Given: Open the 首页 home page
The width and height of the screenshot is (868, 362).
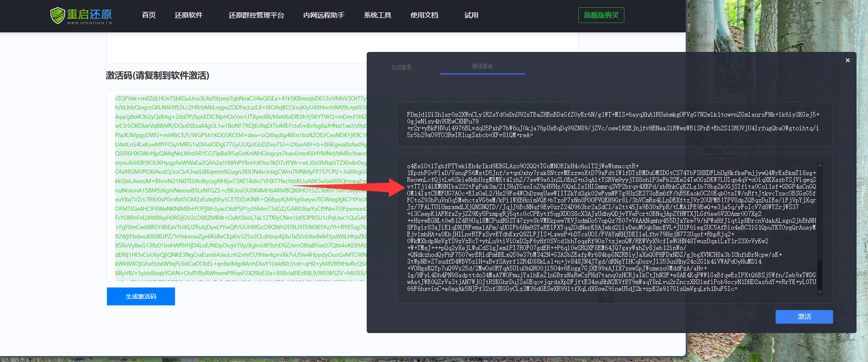Looking at the screenshot, I should point(149,15).
